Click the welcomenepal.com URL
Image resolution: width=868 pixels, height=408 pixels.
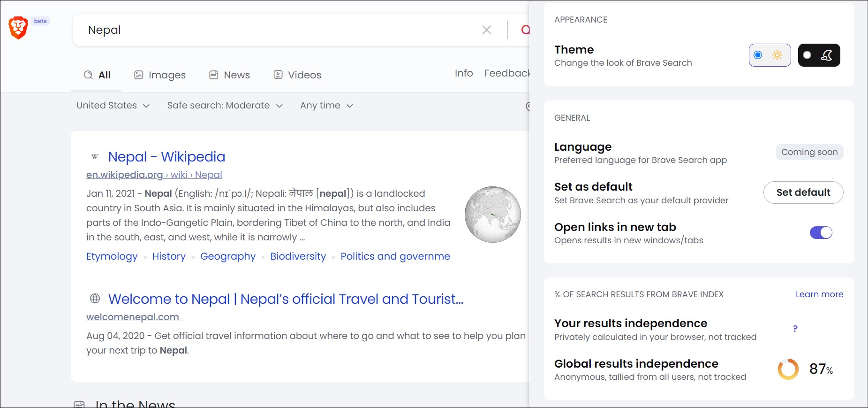coord(133,317)
